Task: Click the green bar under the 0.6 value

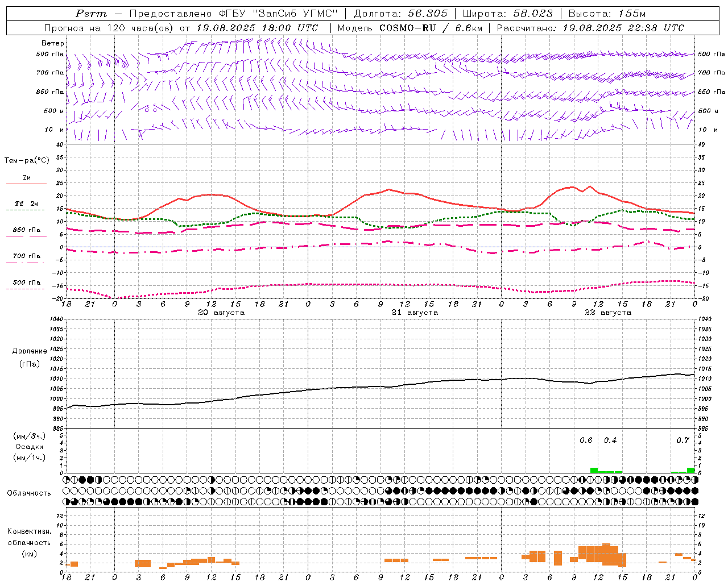Action: point(594,470)
